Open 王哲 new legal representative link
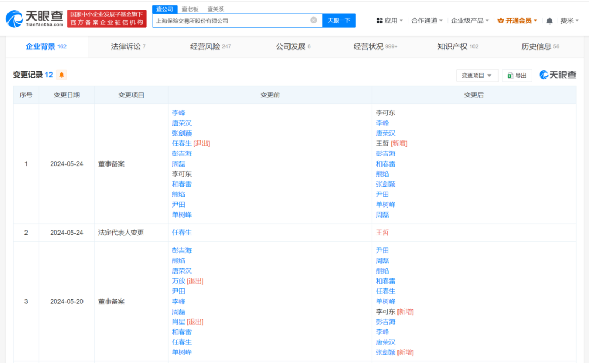The width and height of the screenshot is (589, 364). [381, 233]
